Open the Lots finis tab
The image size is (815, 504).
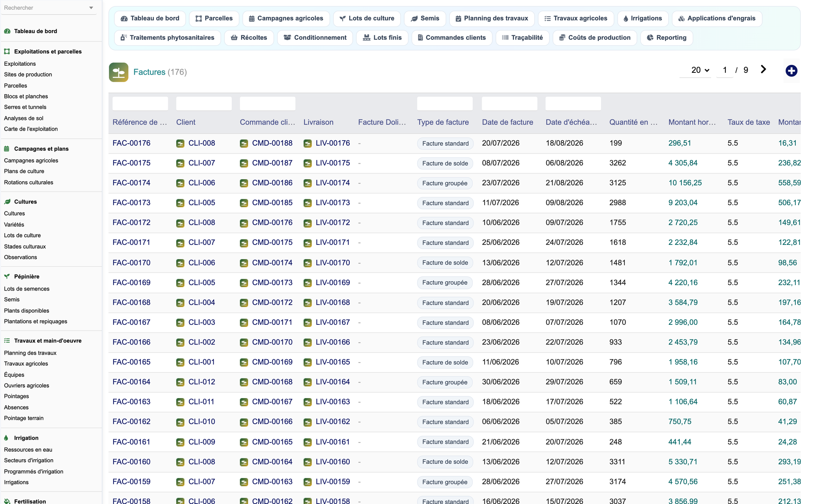(x=382, y=38)
